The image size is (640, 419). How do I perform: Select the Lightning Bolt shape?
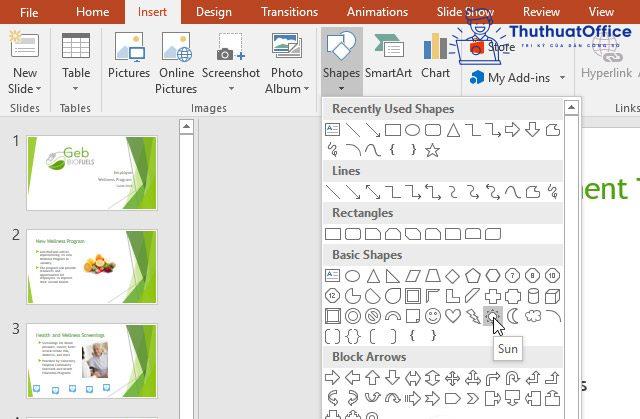tap(473, 316)
